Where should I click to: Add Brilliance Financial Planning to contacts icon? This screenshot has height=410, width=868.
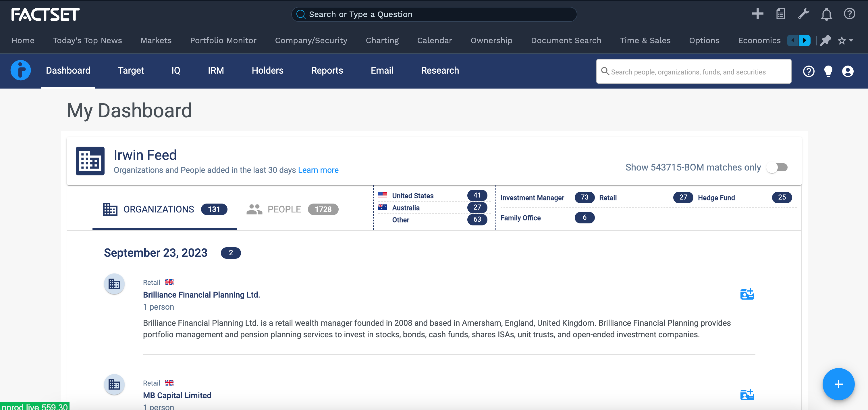pyautogui.click(x=747, y=294)
